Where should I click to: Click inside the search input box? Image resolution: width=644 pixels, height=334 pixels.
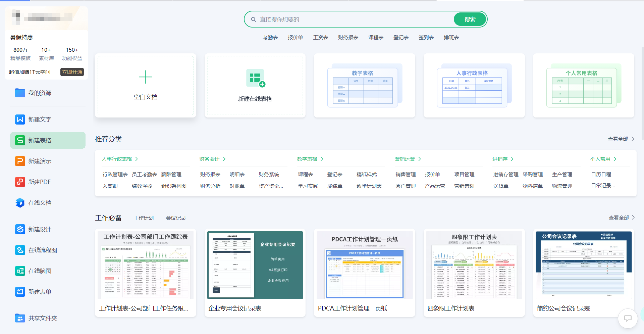point(335,19)
